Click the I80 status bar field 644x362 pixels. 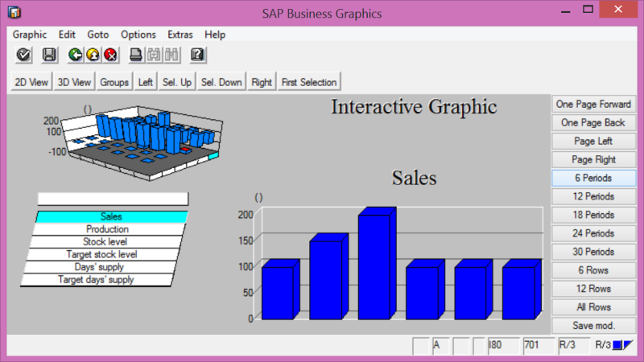click(x=504, y=345)
